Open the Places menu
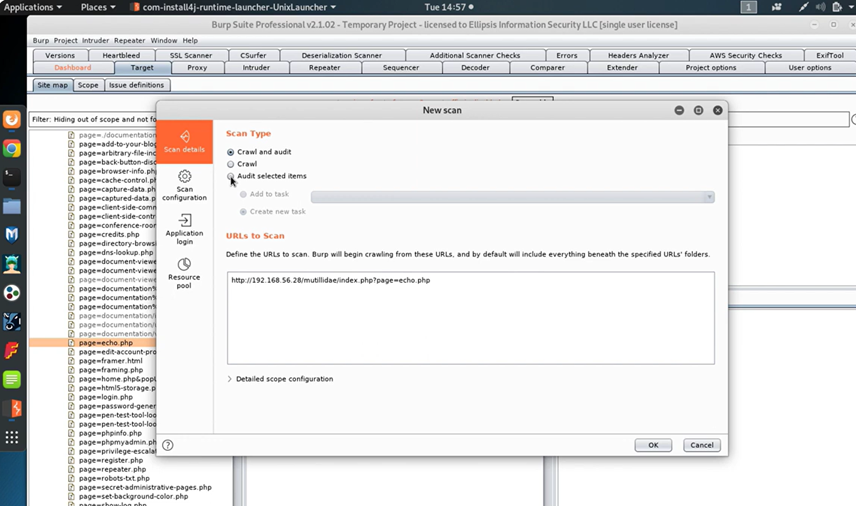This screenshot has width=856, height=506. (x=98, y=7)
